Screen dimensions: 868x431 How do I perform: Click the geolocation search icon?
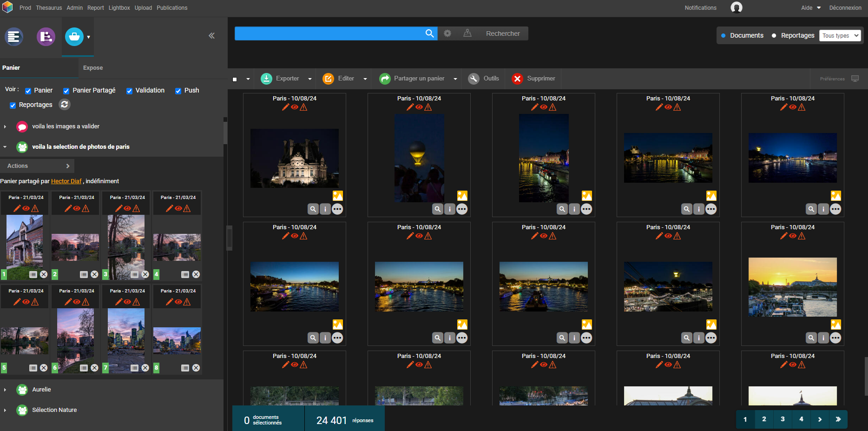pyautogui.click(x=467, y=33)
